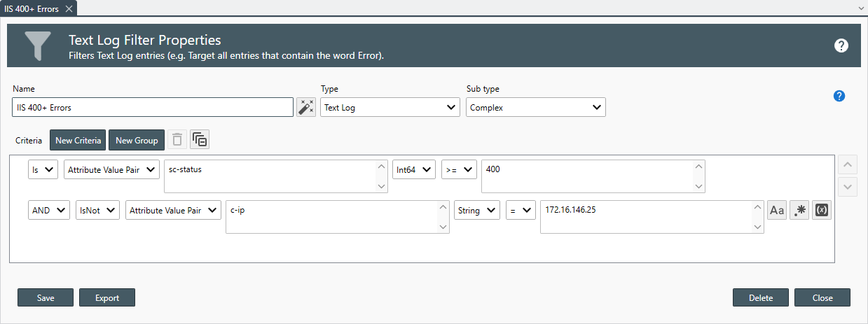Expand the AND logical operator dropdown
868x324 pixels.
point(49,210)
